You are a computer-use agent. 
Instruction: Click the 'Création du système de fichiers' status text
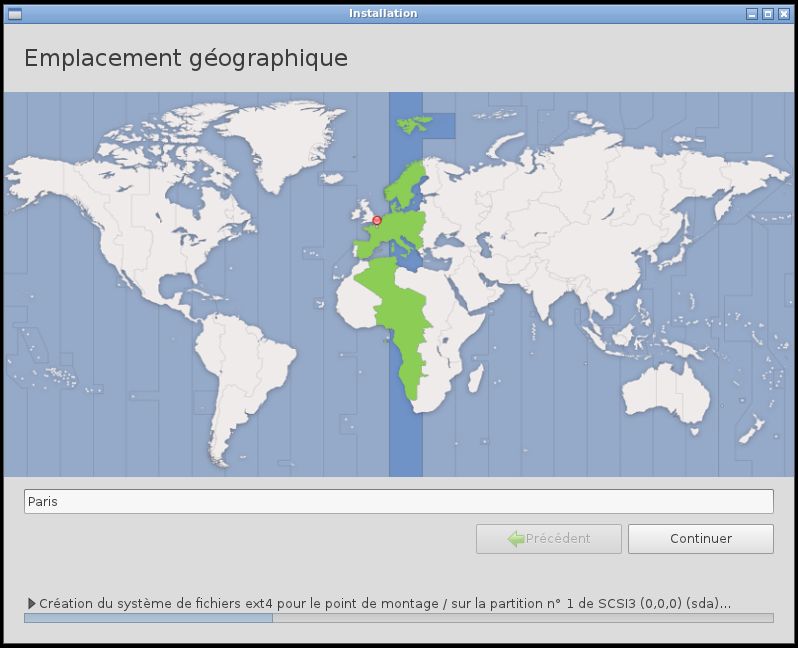385,603
